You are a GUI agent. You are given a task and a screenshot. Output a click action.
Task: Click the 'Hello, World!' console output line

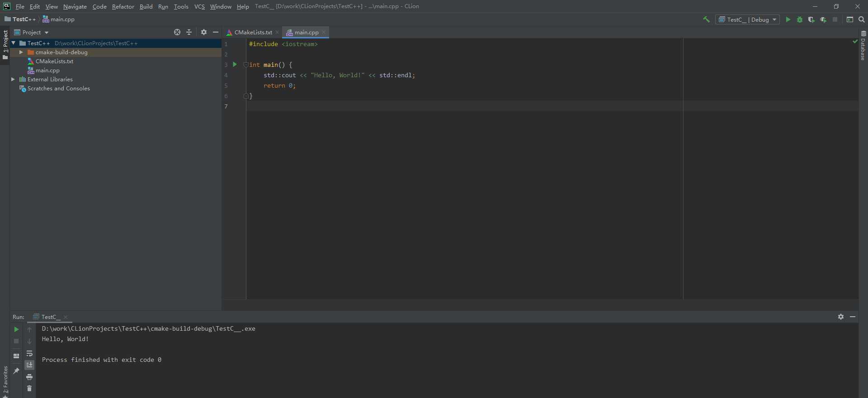point(65,339)
